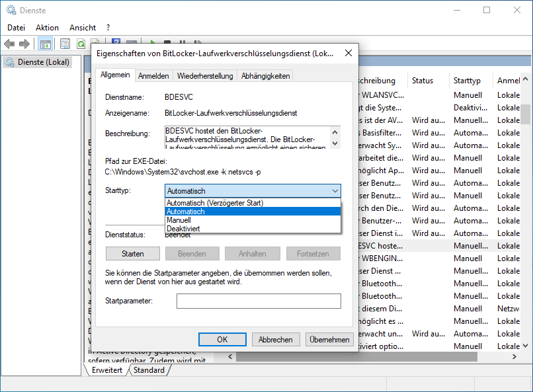Select the 'Benutzer-...' service row
Viewport: 533px width, 392px height.
[x=440, y=221]
